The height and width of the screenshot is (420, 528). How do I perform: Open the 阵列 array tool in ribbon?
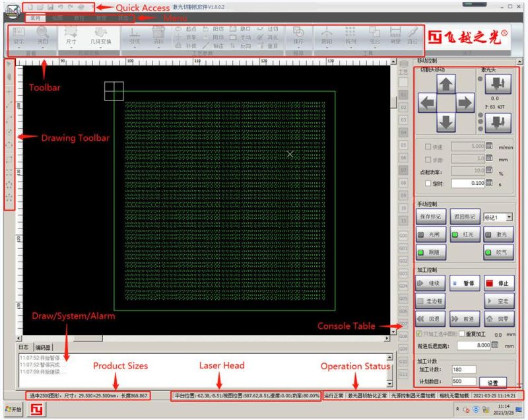350,36
